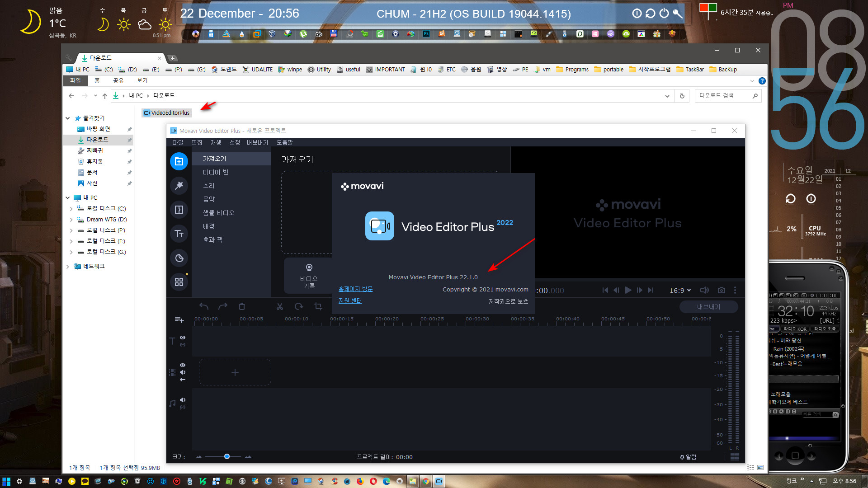868x488 pixels.
Task: Click the trash delete icon in timeline toolbar
Action: pos(242,306)
